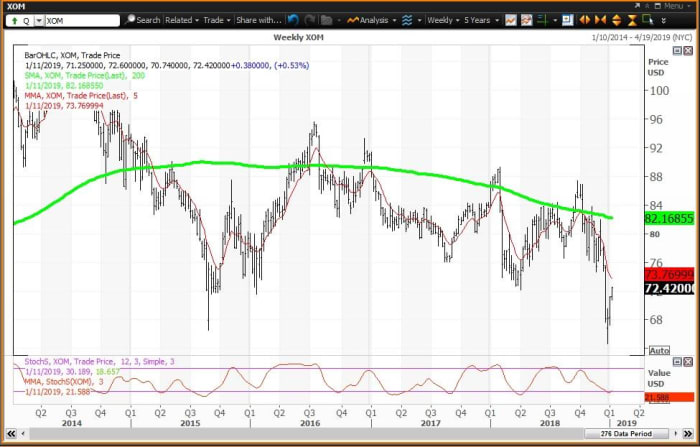
Task: Open the Related menu
Action: click(181, 19)
